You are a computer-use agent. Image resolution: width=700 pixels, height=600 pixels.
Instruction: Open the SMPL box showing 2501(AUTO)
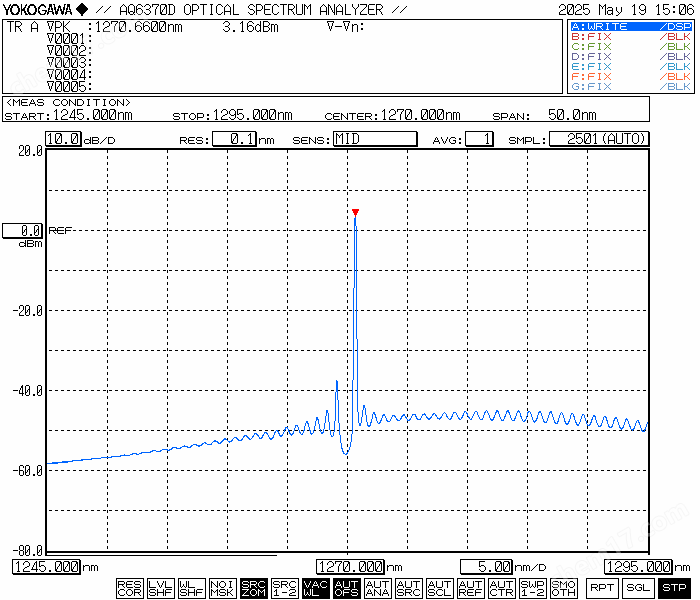(x=599, y=139)
